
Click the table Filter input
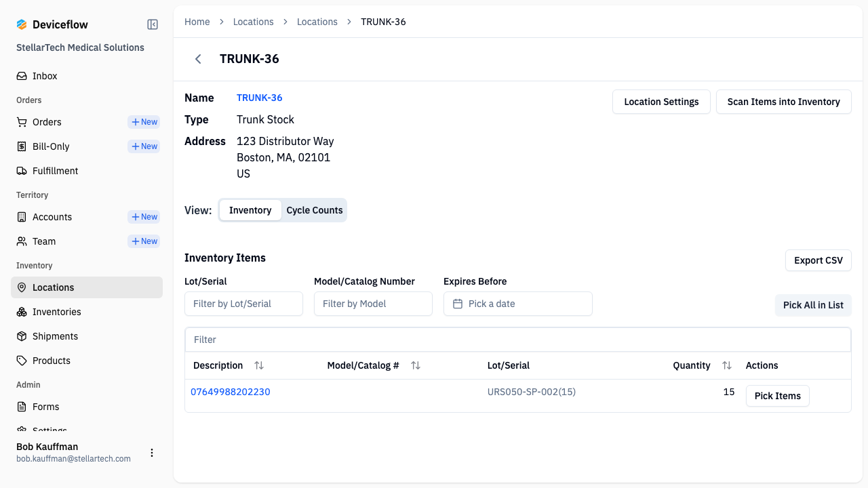tap(518, 340)
